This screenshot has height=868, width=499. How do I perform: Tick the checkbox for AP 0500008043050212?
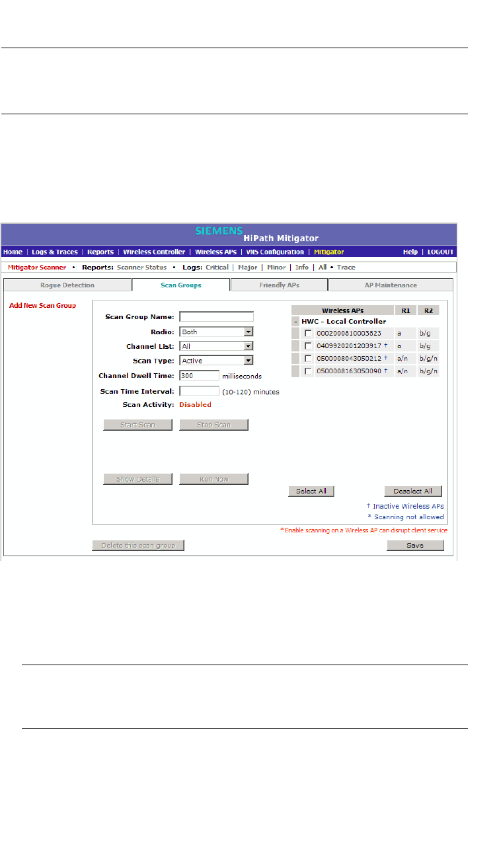click(309, 359)
